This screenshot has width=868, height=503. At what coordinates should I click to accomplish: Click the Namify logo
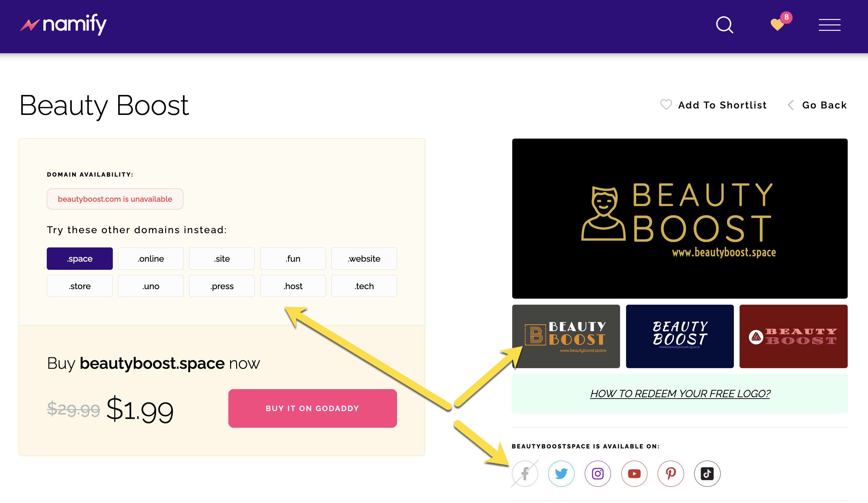tap(64, 24)
